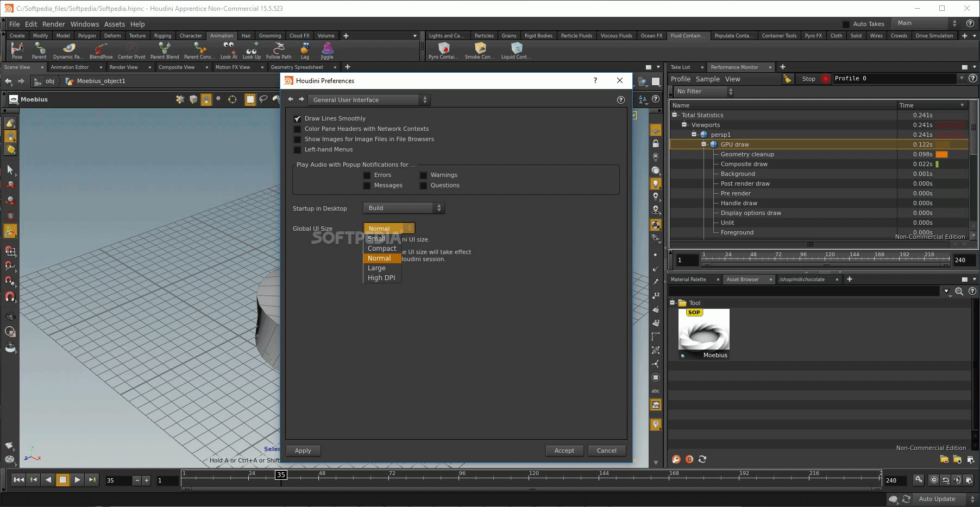980x507 pixels.
Task: Click the search icon in Material Palette
Action: (959, 291)
